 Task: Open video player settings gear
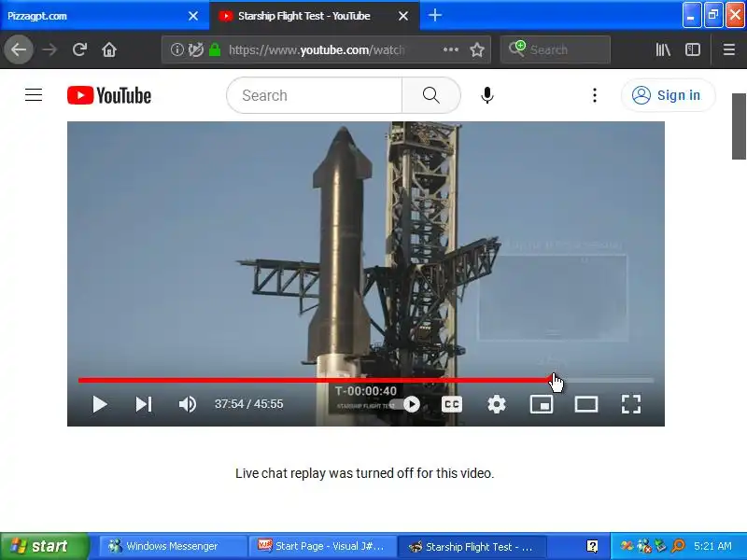[497, 404]
